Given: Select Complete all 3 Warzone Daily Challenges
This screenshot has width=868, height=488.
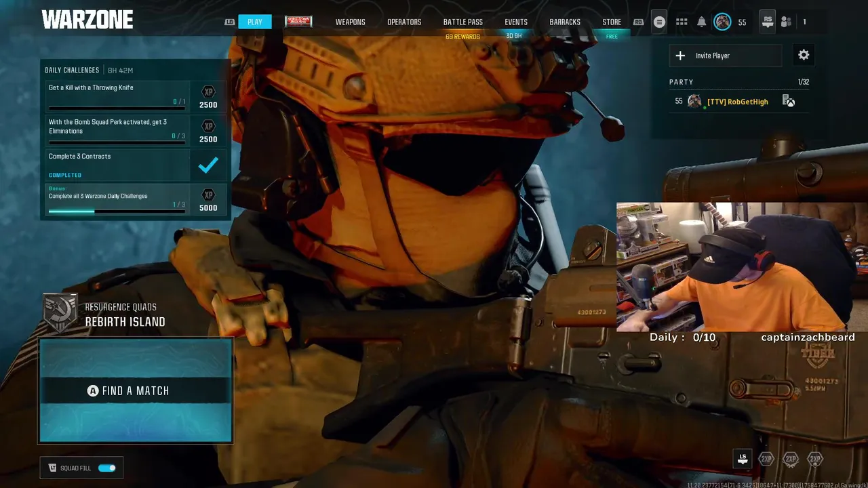Looking at the screenshot, I should pyautogui.click(x=117, y=199).
